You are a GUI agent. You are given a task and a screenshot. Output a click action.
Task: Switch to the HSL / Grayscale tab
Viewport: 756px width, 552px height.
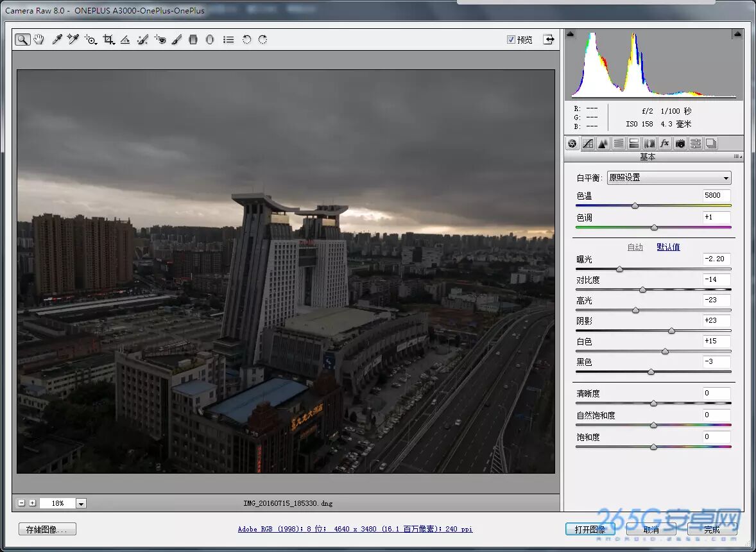(x=619, y=143)
